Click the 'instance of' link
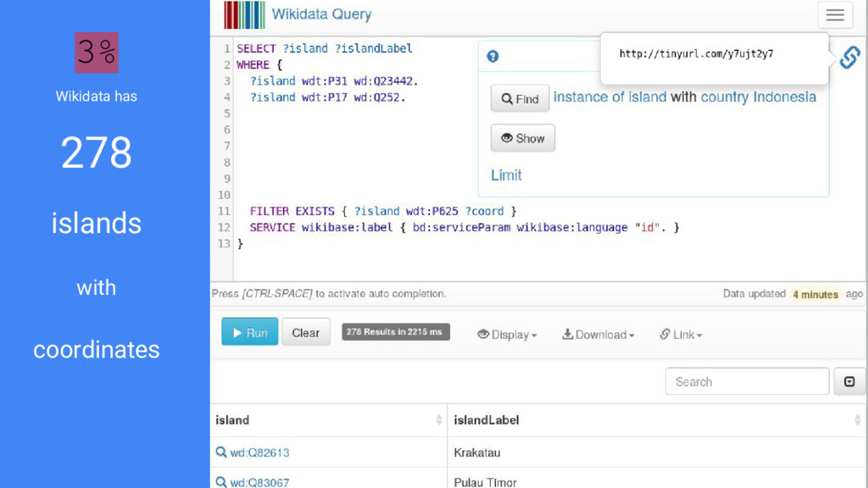The width and height of the screenshot is (868, 488). (588, 97)
